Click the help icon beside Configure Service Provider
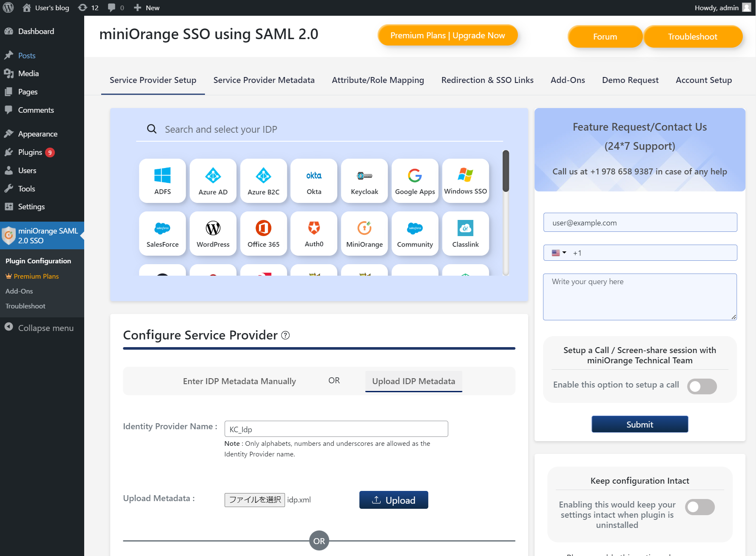This screenshot has width=756, height=556. click(286, 335)
